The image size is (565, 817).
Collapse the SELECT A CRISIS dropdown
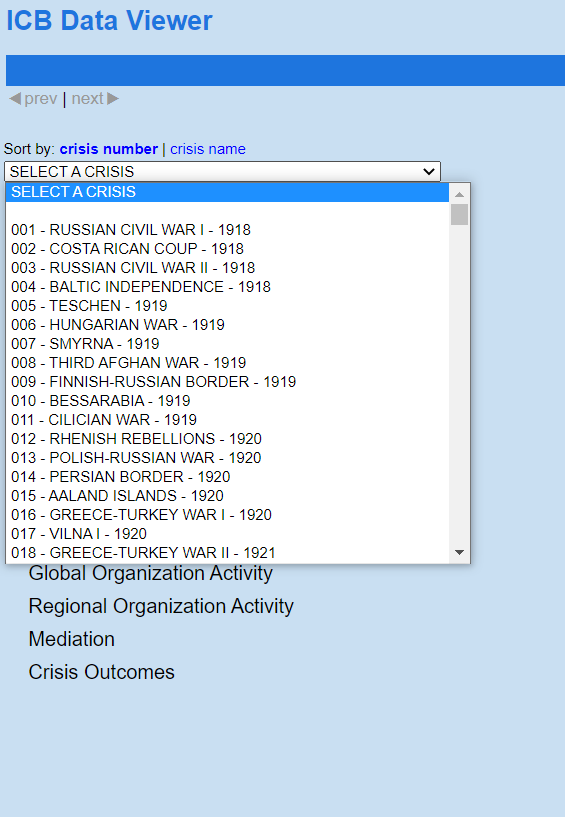click(x=223, y=171)
